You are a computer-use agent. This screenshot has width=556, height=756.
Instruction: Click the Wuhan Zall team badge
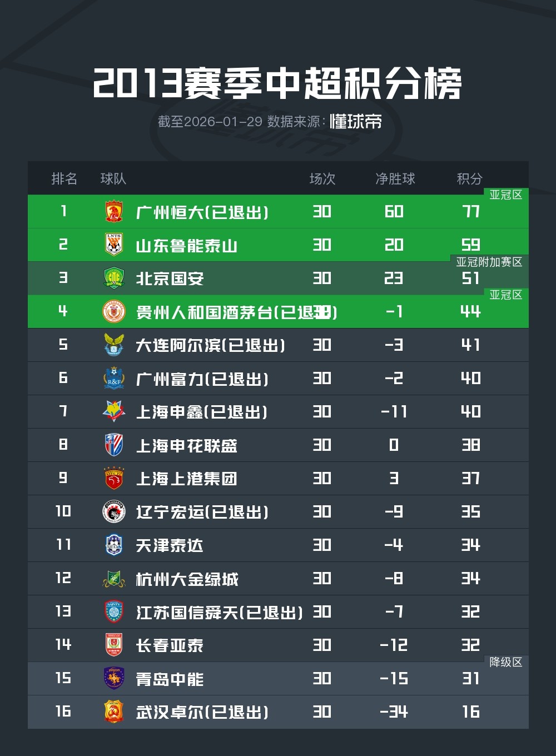(x=114, y=712)
